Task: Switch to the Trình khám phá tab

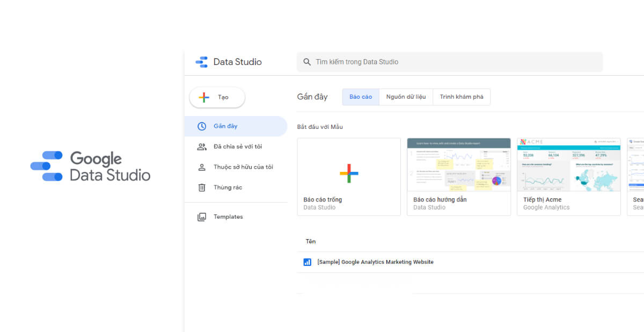Action: tap(462, 97)
